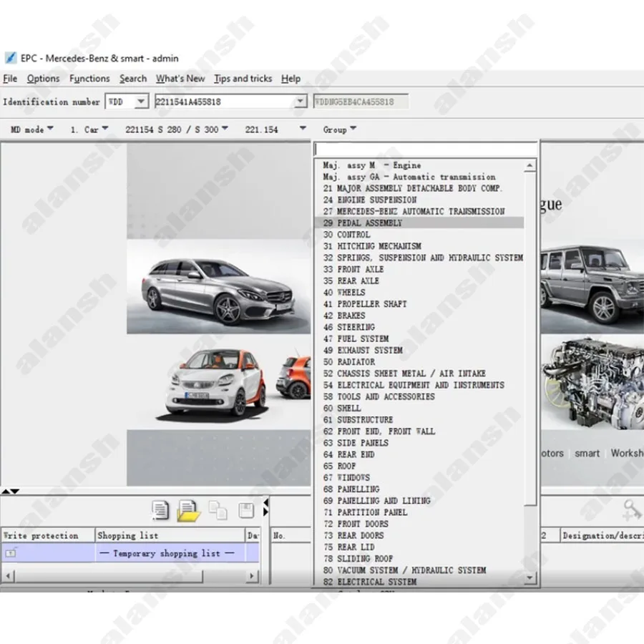
Task: Select 49 EXHAUST SYSTEM group
Action: (x=419, y=350)
